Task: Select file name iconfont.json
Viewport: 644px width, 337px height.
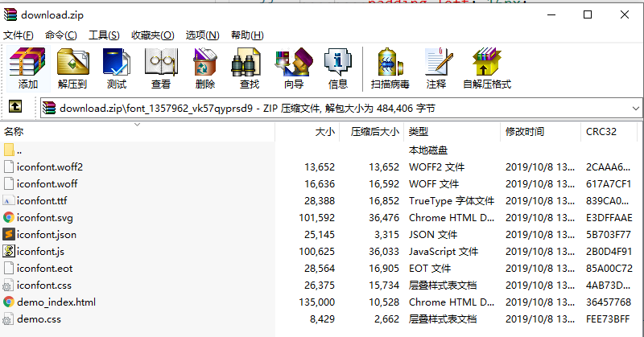Action: click(47, 234)
